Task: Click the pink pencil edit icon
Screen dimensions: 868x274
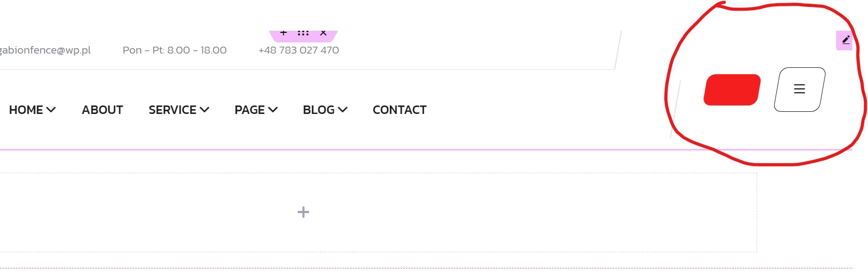Action: coord(845,40)
